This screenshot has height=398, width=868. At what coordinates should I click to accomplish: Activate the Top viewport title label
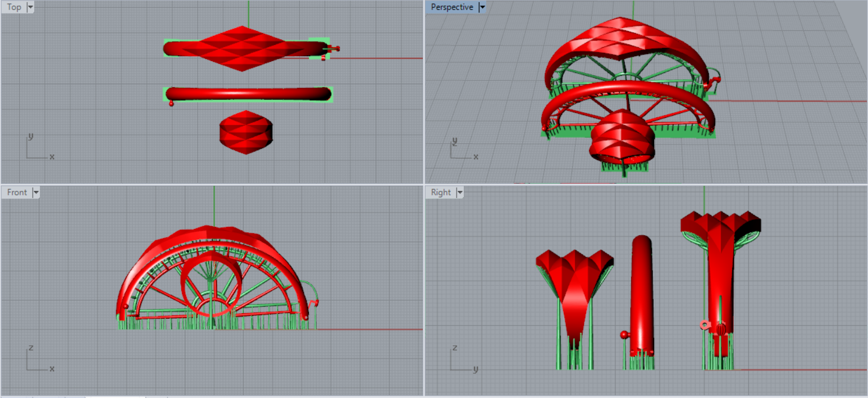coord(14,7)
